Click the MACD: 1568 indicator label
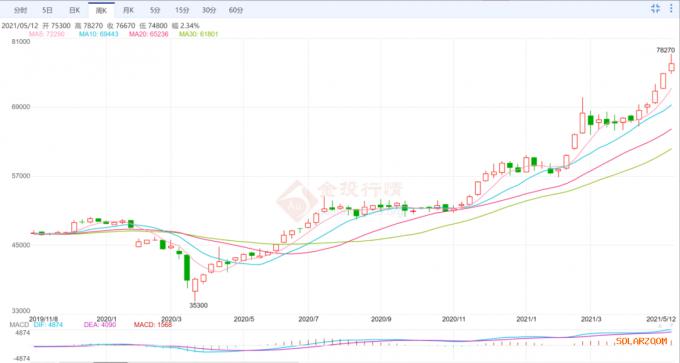 (x=153, y=324)
